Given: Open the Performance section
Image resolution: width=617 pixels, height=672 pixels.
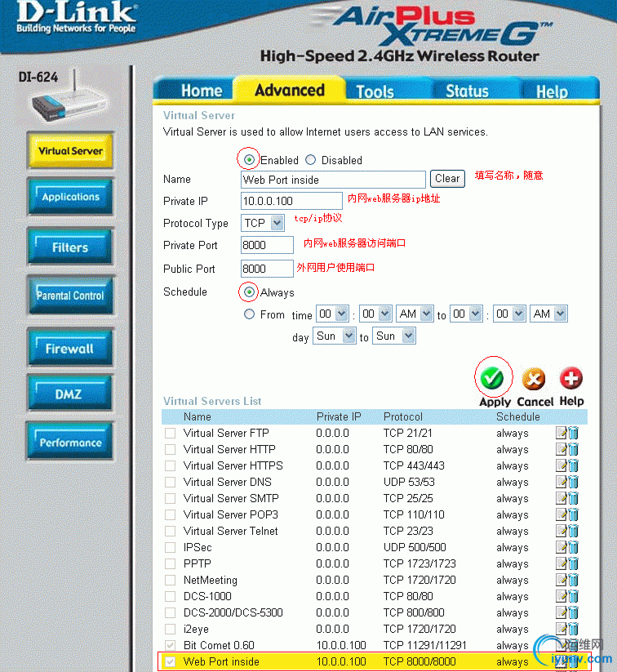Looking at the screenshot, I should pyautogui.click(x=70, y=442).
